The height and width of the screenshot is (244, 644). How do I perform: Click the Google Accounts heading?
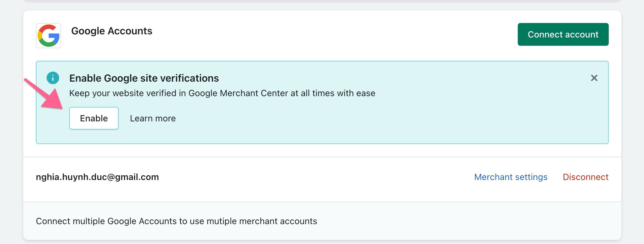point(112,31)
